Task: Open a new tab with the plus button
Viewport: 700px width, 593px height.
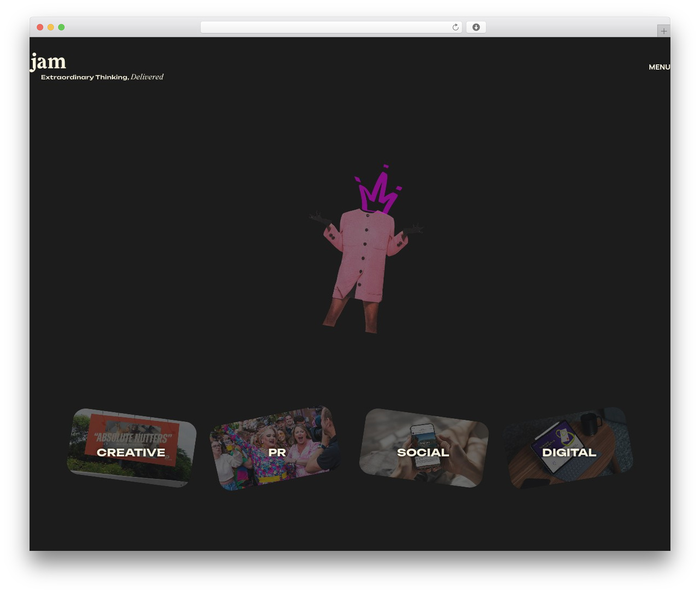Action: (x=663, y=31)
